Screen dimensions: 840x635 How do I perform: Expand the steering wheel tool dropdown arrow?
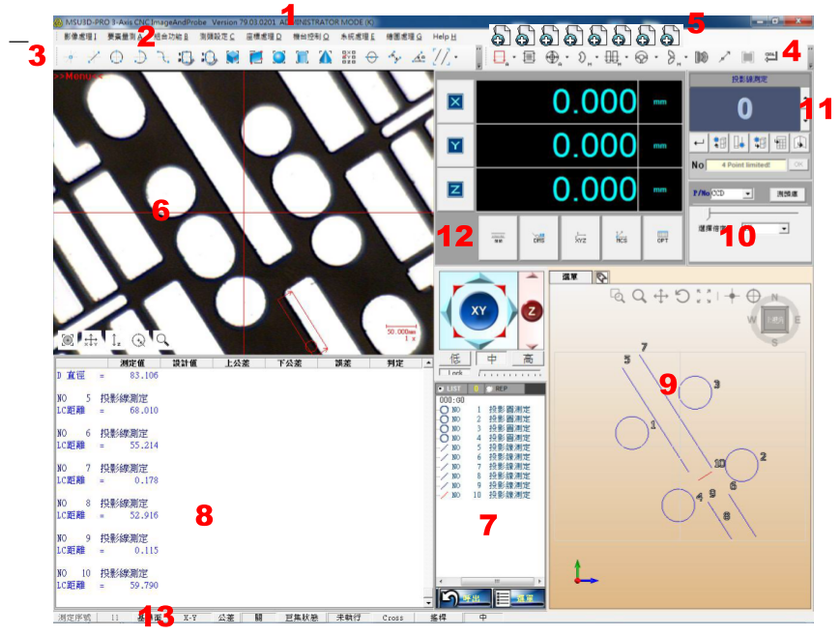tap(656, 57)
